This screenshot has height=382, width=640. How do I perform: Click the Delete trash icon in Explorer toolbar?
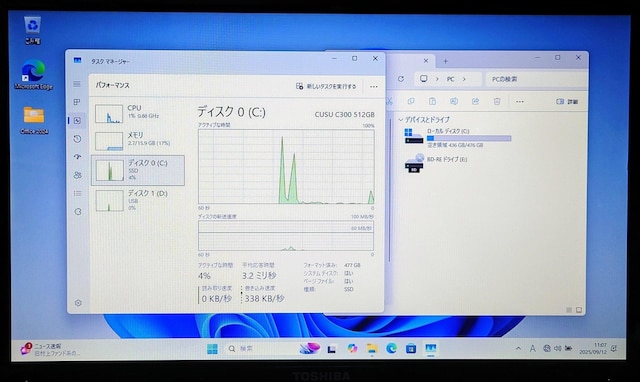(x=497, y=101)
